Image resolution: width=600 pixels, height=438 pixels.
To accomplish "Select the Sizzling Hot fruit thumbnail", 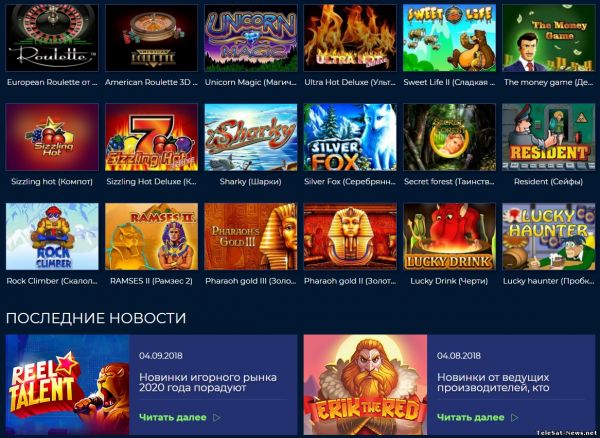I will click(52, 137).
